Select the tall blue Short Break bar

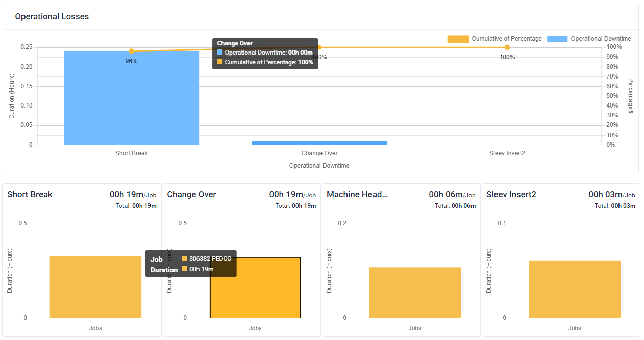coord(131,98)
